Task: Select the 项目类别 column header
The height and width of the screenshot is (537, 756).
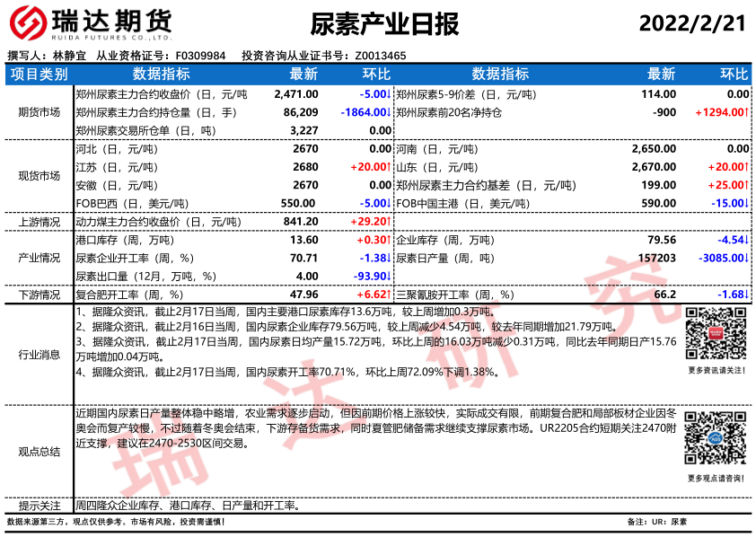Action: (x=39, y=74)
